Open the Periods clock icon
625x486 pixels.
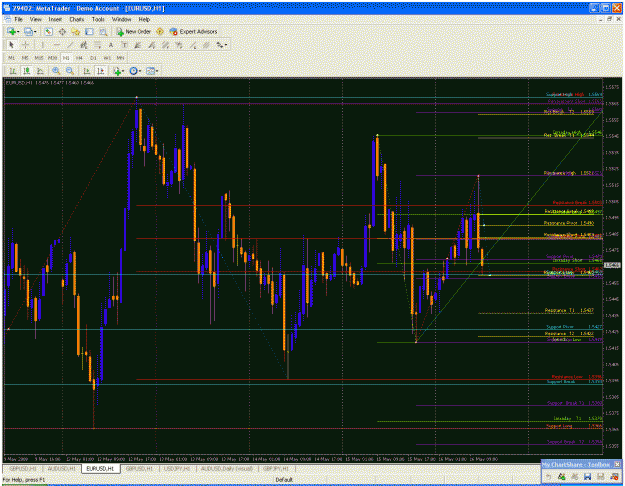pyautogui.click(x=134, y=71)
